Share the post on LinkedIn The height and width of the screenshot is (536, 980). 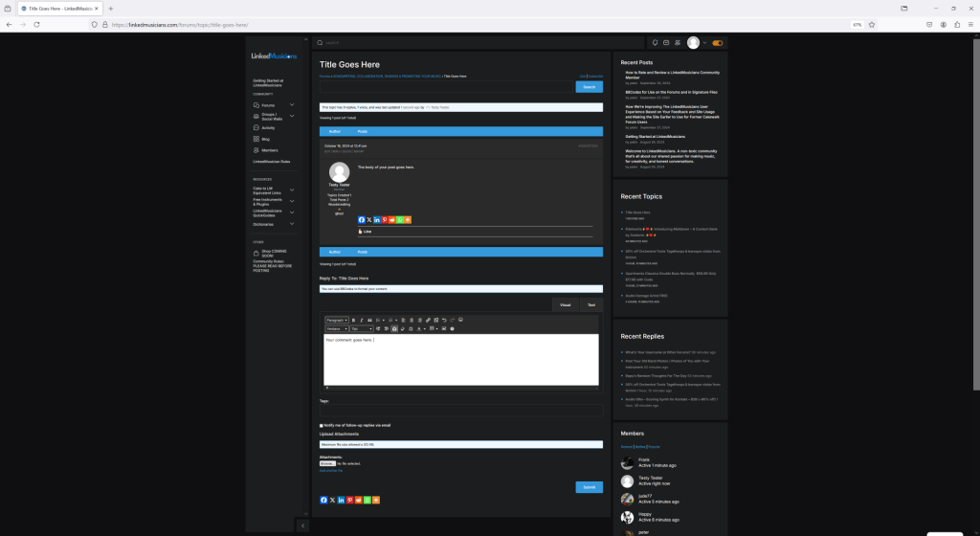click(x=377, y=220)
